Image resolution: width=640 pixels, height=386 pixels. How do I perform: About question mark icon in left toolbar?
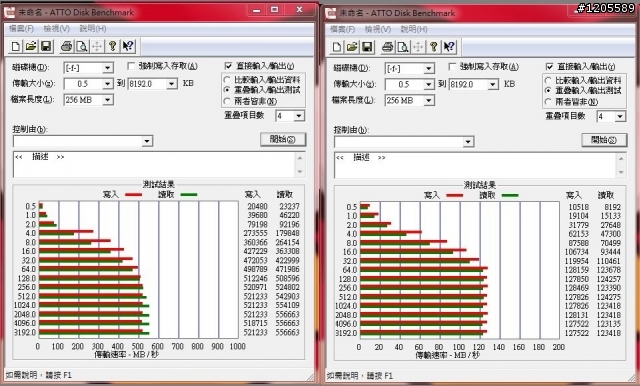click(112, 46)
